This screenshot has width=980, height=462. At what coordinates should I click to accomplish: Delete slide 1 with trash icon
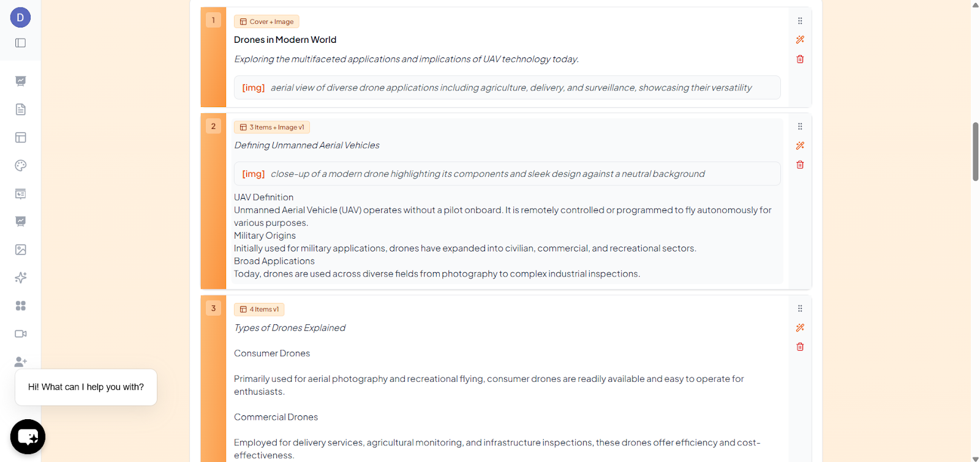point(800,59)
